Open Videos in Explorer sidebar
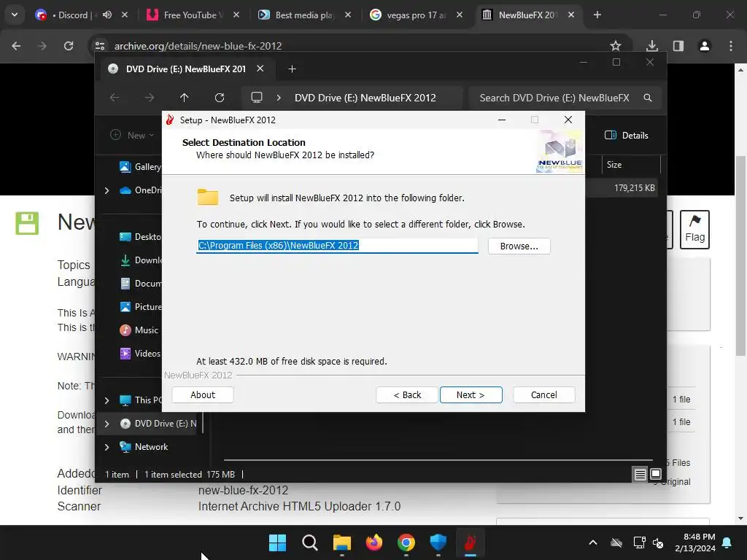The width and height of the screenshot is (747, 560). (140, 354)
